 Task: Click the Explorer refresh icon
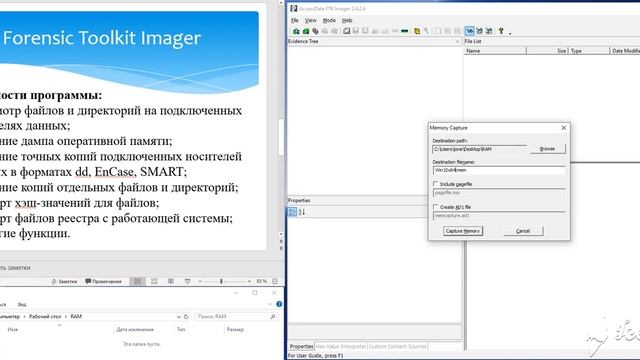point(186,316)
